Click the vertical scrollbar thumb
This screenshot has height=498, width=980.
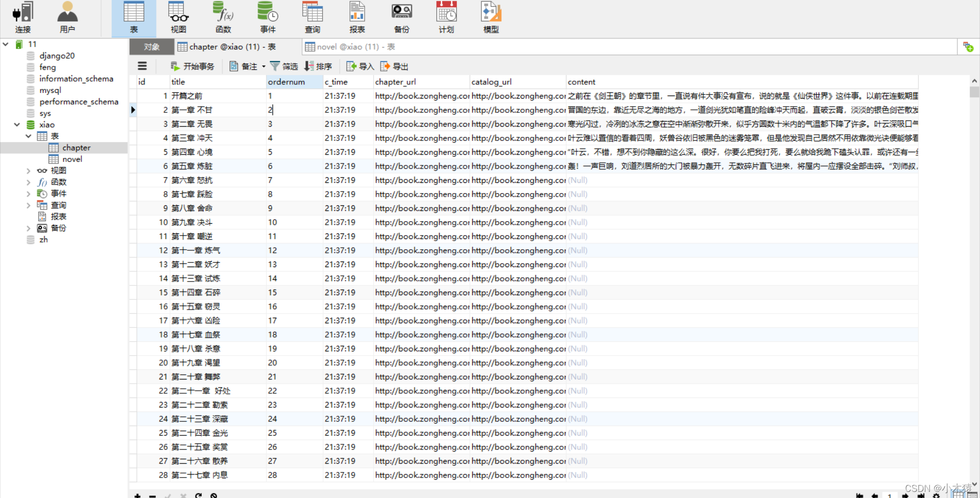(x=974, y=92)
